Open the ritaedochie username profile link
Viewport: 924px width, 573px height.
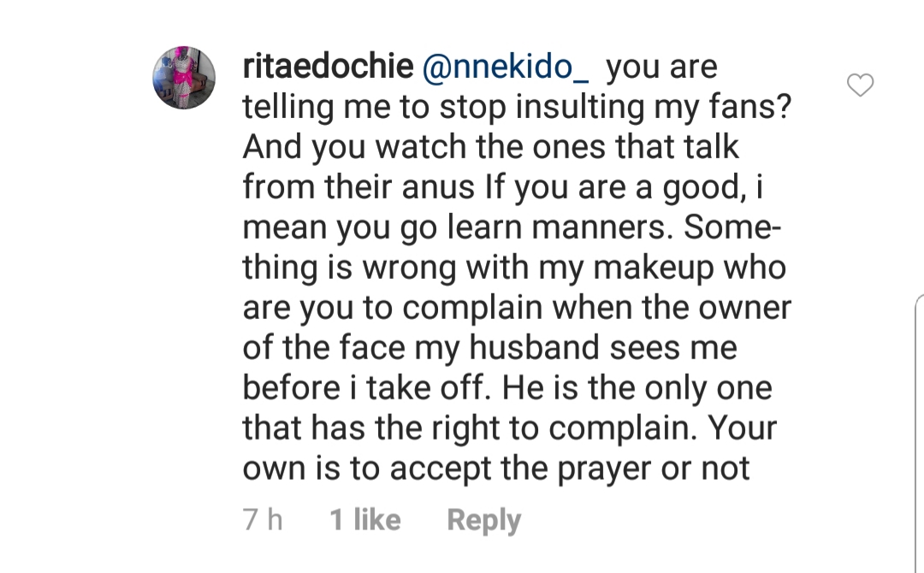pyautogui.click(x=326, y=68)
